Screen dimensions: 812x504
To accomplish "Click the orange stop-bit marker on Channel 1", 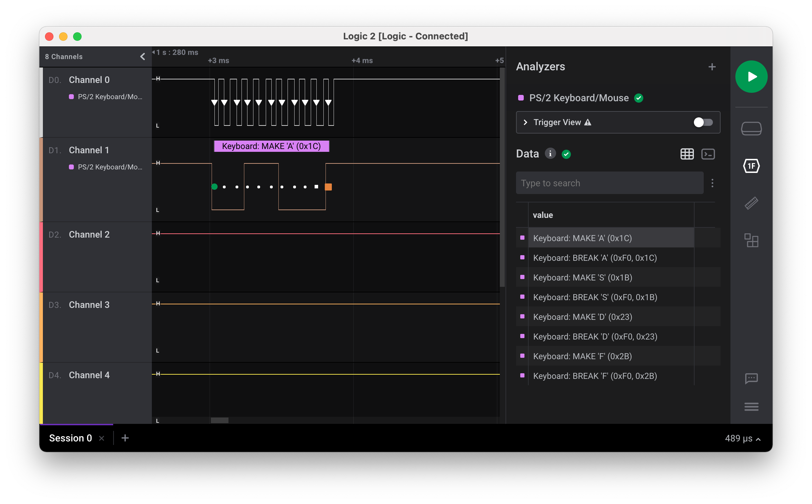I will pos(328,187).
